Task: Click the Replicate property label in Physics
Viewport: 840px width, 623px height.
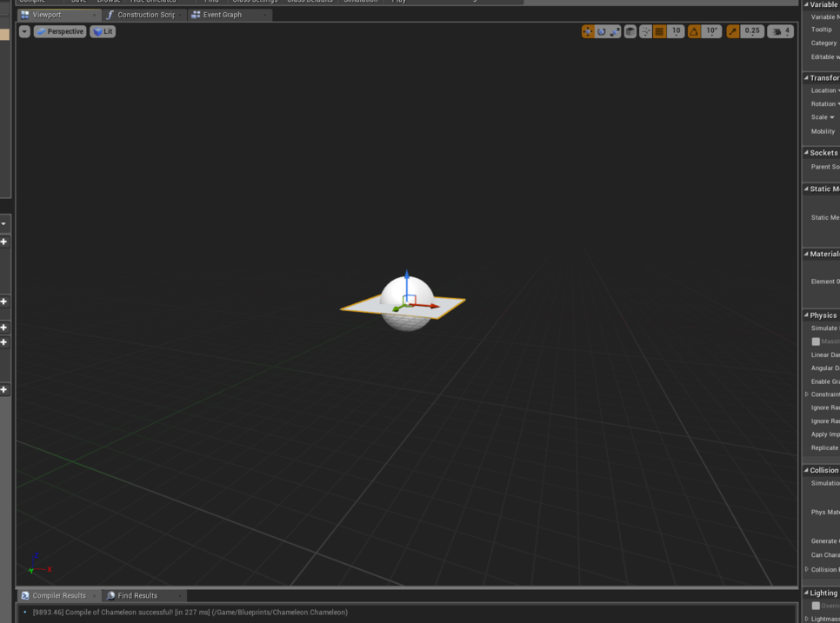Action: click(x=824, y=448)
